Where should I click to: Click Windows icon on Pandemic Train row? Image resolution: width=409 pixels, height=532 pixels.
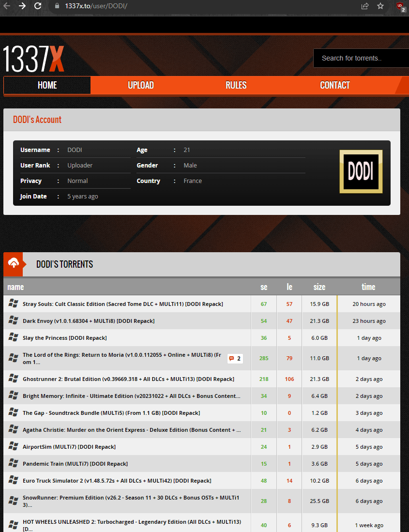(13, 463)
